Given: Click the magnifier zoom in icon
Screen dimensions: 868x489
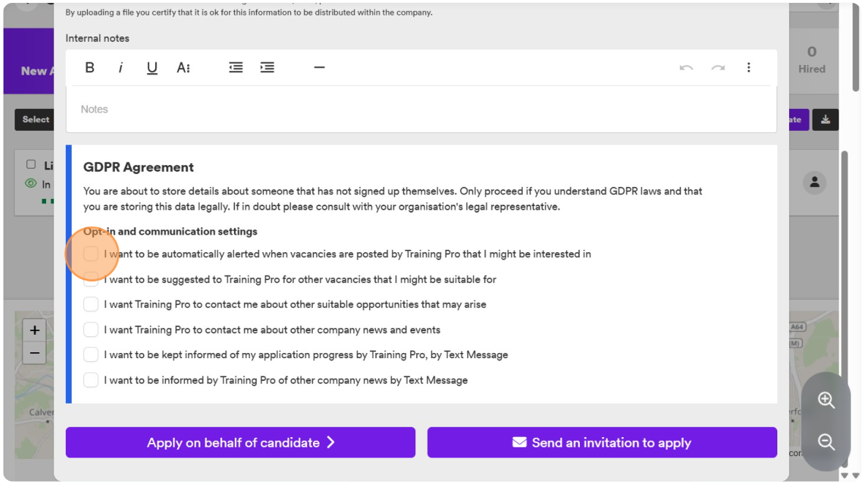Looking at the screenshot, I should (826, 400).
